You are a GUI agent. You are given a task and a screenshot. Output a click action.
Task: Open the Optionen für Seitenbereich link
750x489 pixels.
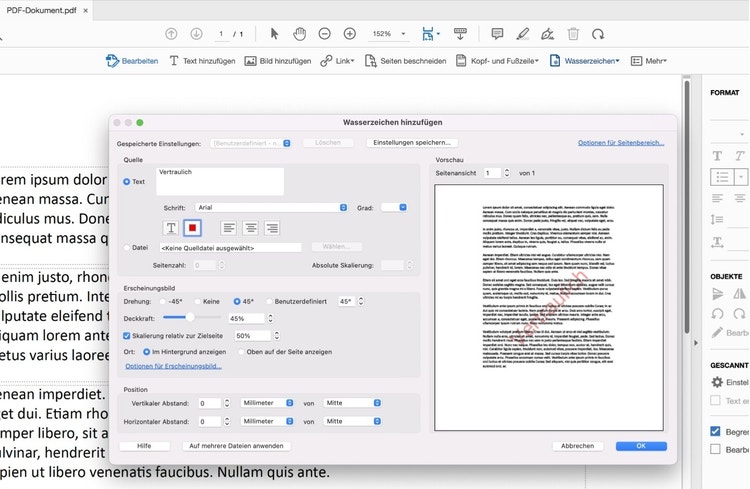[620, 143]
